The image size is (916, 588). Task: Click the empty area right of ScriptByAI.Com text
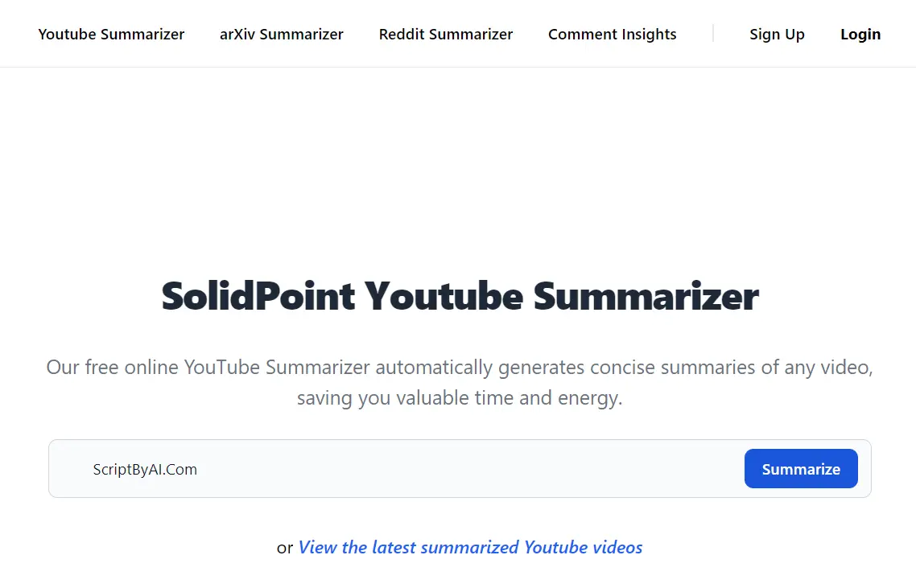(483, 469)
